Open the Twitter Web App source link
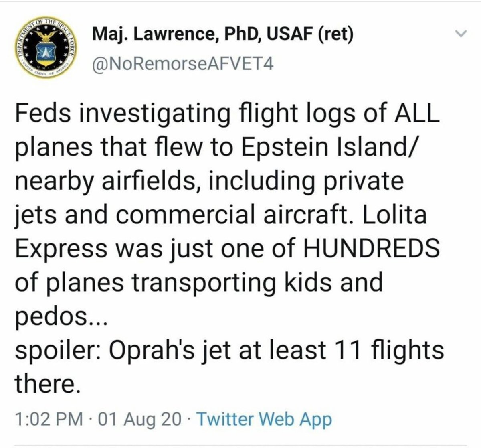The image size is (481, 448). 265,419
